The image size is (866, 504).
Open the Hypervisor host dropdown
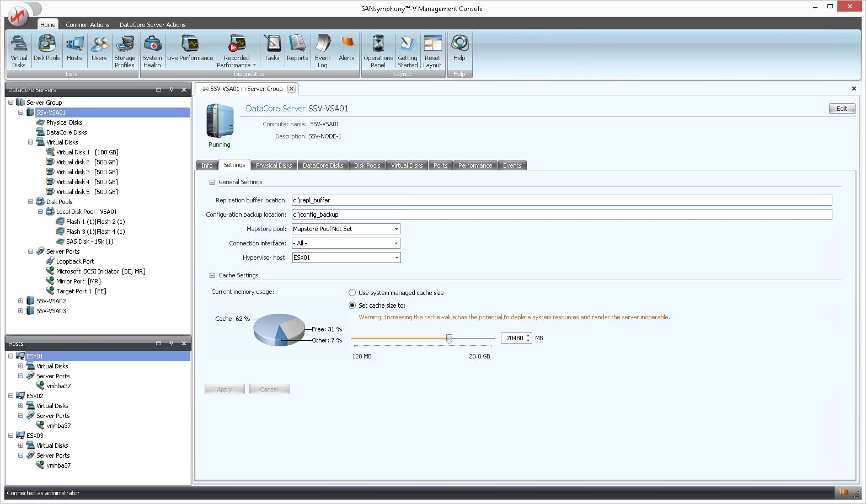click(x=396, y=258)
